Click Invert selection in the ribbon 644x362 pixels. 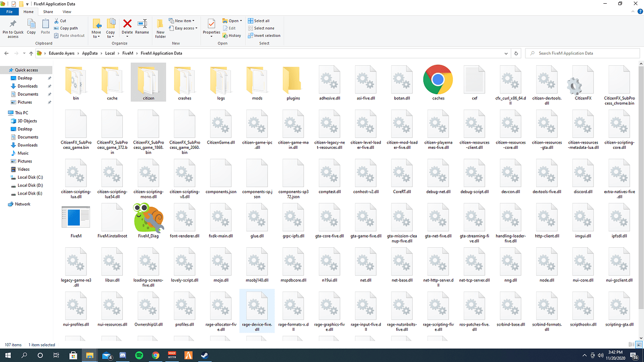(x=264, y=35)
